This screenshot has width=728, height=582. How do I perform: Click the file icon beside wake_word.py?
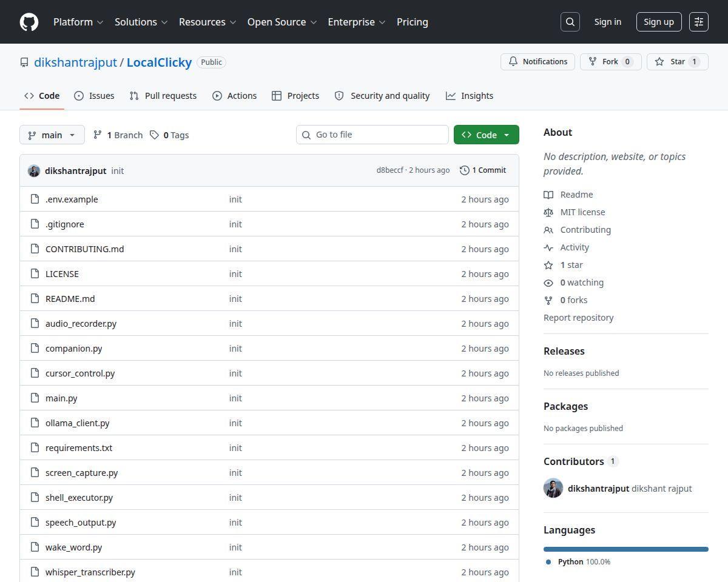point(35,547)
